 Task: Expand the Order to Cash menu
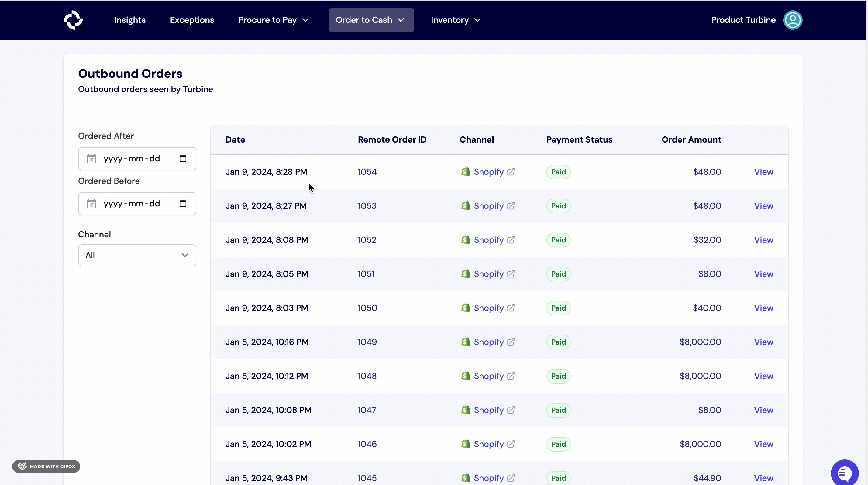371,20
